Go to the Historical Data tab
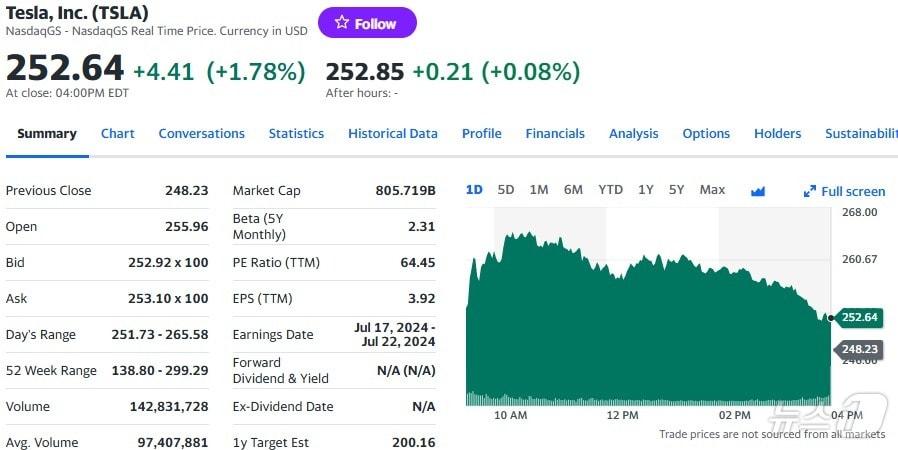Image resolution: width=898 pixels, height=450 pixels. coord(393,134)
